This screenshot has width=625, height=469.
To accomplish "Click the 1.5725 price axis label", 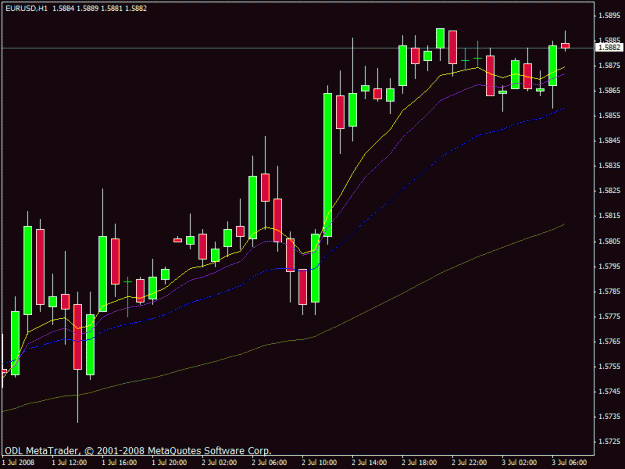I will point(609,442).
